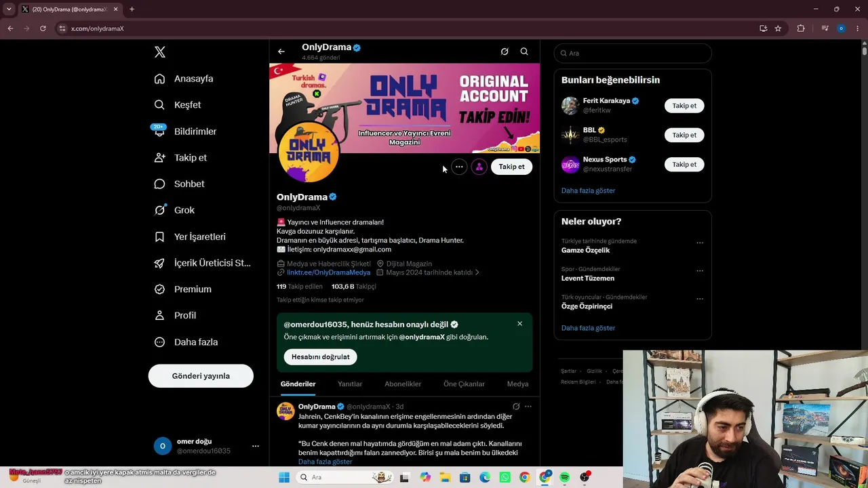Click the İçerik Üreticisi rocket icon
The height and width of the screenshot is (488, 868).
click(x=159, y=263)
